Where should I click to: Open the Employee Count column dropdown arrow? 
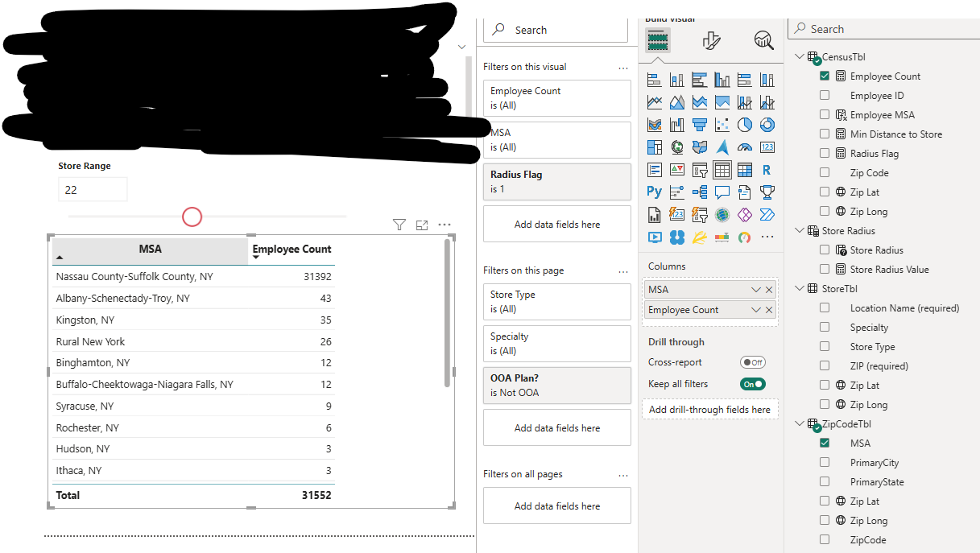click(x=755, y=310)
